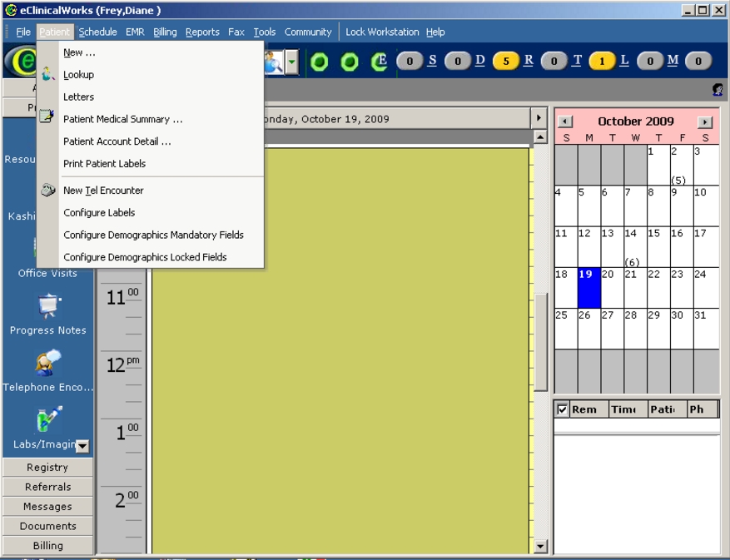This screenshot has width=730, height=560.
Task: Click the L link in the toolbar
Action: (624, 61)
